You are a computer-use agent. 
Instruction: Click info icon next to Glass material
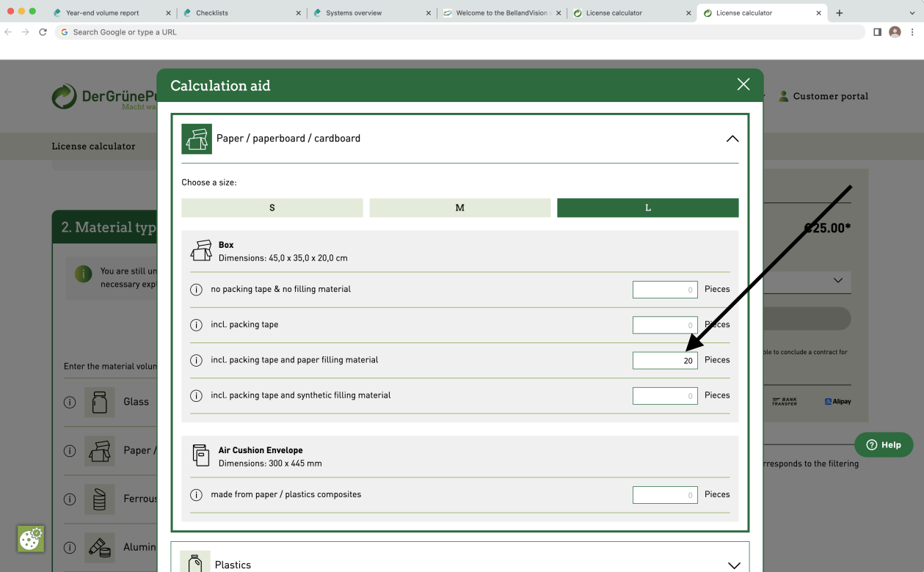click(x=70, y=402)
